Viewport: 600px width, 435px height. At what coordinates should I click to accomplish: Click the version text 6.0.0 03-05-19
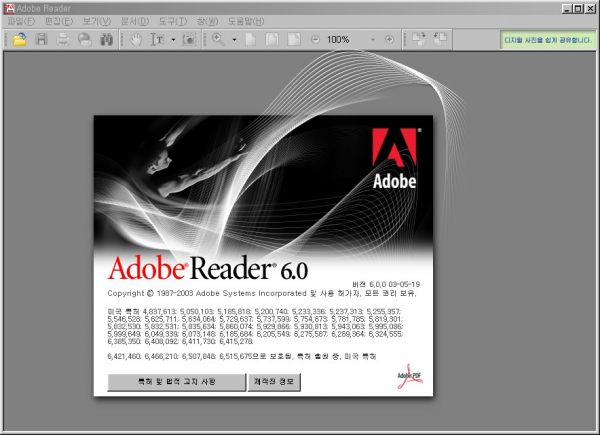[x=386, y=284]
